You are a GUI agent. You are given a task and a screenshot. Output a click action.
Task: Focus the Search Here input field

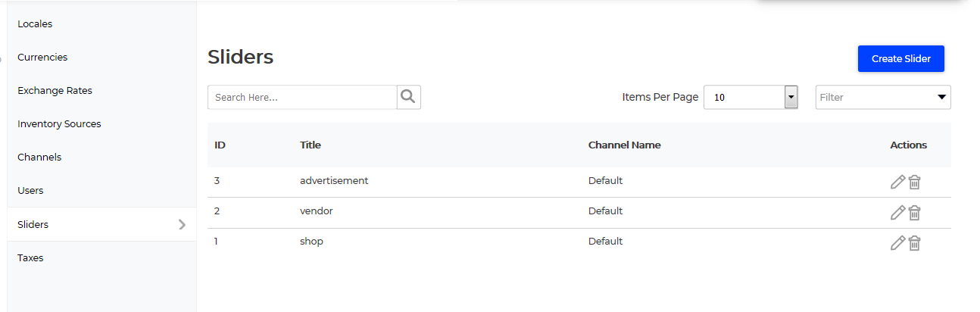302,97
